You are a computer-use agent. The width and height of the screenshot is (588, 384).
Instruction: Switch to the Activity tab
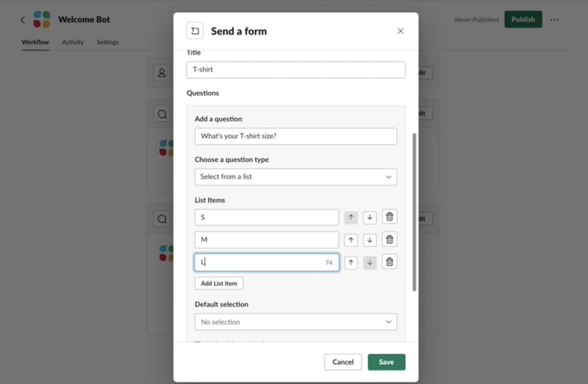click(x=73, y=42)
